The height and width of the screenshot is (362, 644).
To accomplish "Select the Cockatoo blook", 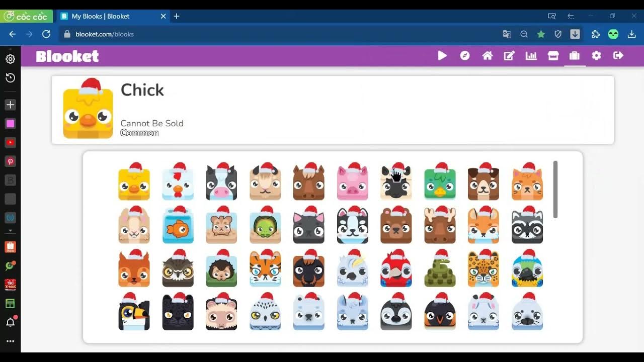I will (x=353, y=268).
